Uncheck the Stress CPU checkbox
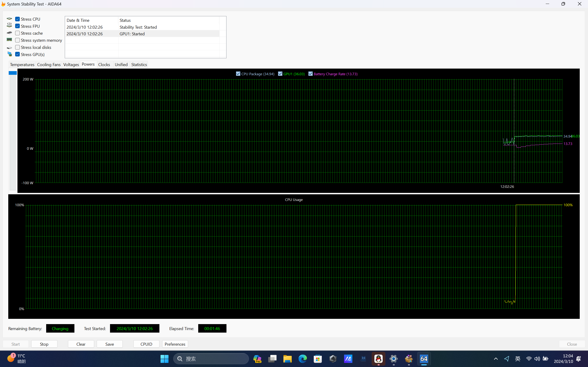 [x=17, y=19]
